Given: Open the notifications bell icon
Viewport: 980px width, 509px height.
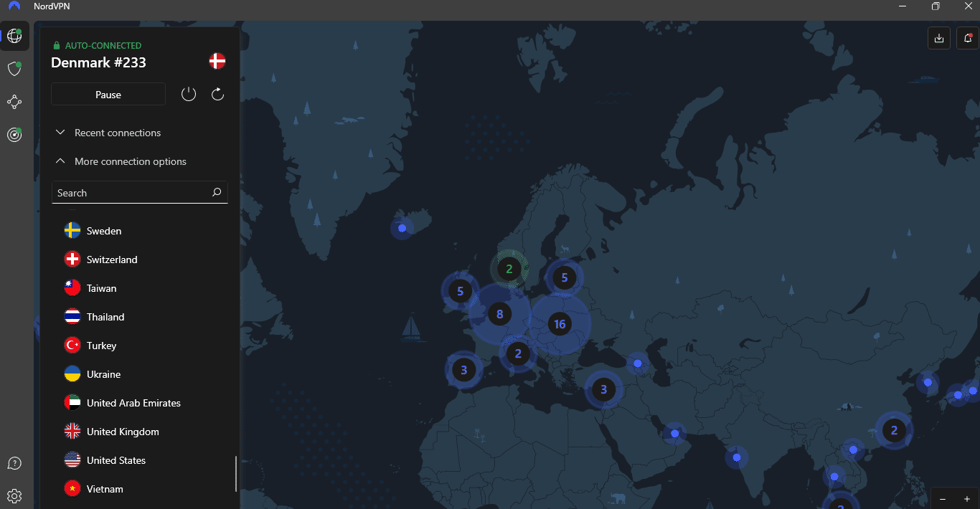Looking at the screenshot, I should [x=968, y=39].
